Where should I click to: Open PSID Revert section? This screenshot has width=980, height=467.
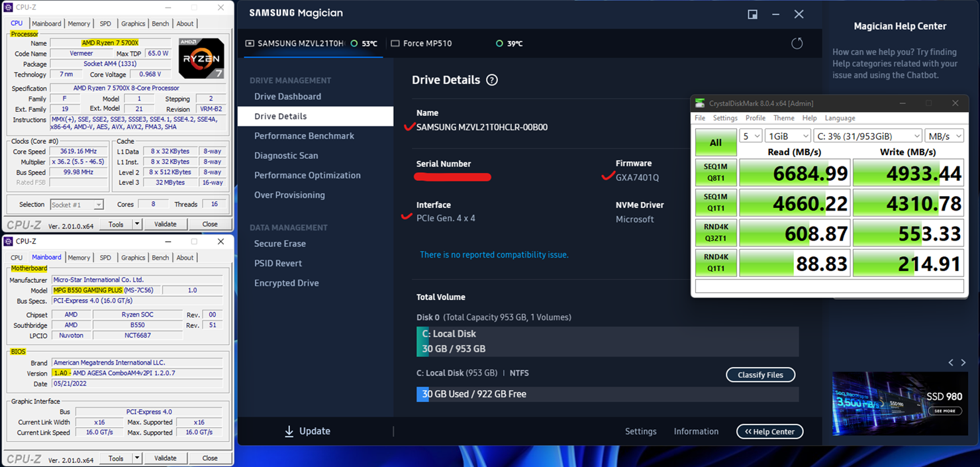(278, 264)
